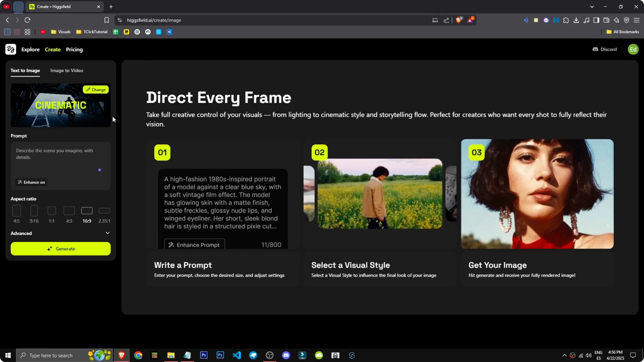Open the tab search dropdown
644x362 pixels.
coord(592,6)
